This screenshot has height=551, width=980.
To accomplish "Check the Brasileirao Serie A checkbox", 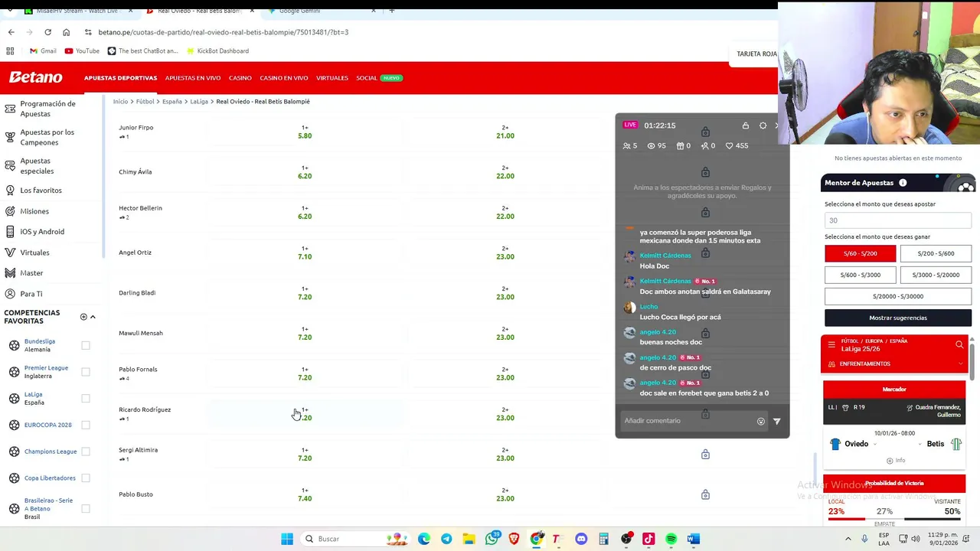I will point(86,508).
